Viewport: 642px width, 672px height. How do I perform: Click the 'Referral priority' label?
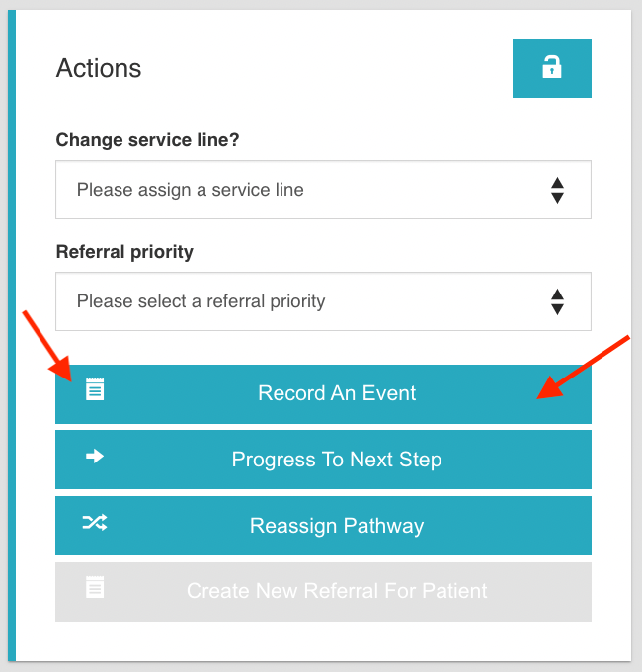tap(124, 252)
